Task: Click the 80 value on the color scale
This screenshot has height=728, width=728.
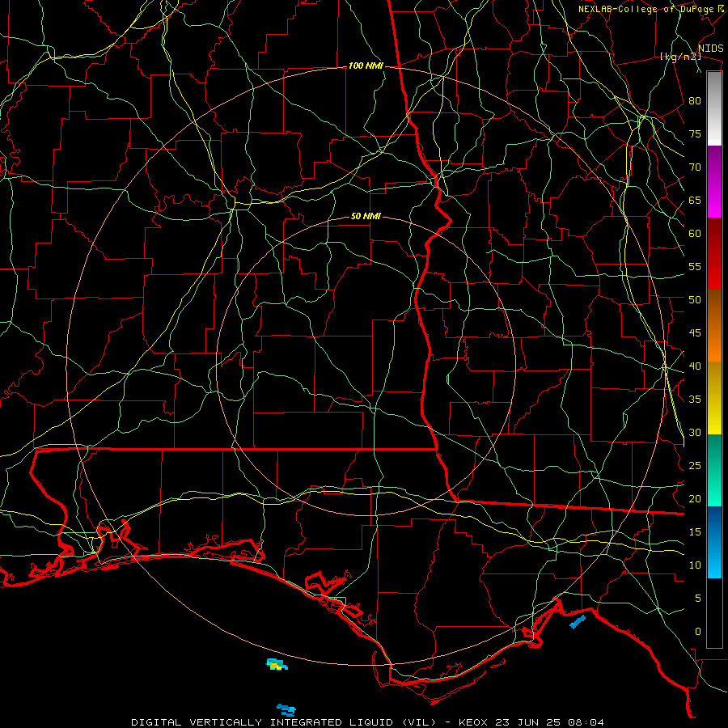Action: (x=695, y=101)
